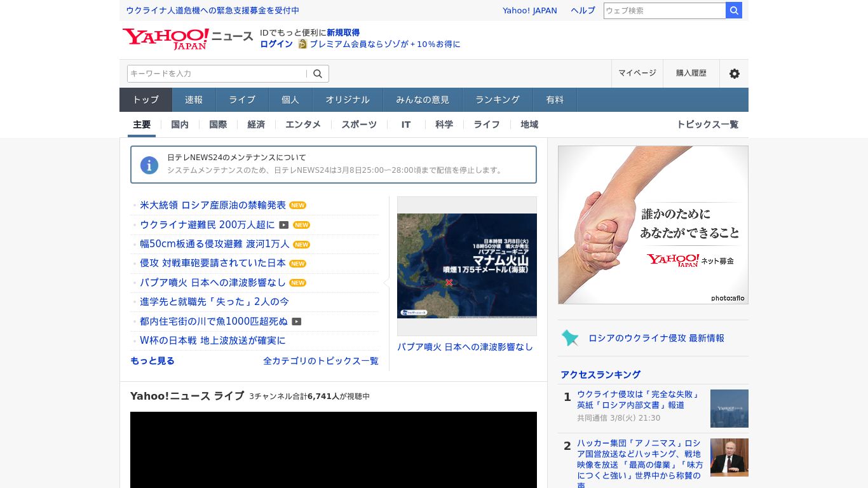Click the マイページ button

coord(637,73)
